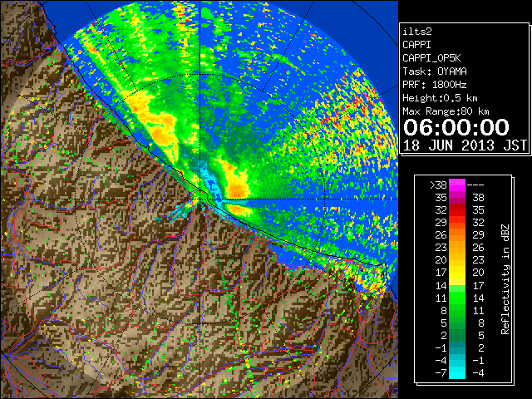Select the date text 18 JUN 2013 JST

tap(465, 145)
